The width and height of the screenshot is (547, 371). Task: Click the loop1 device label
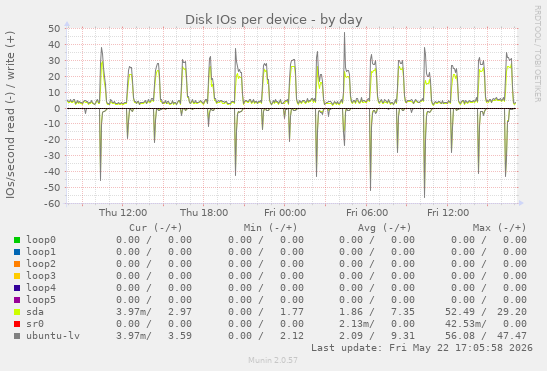[x=41, y=252]
